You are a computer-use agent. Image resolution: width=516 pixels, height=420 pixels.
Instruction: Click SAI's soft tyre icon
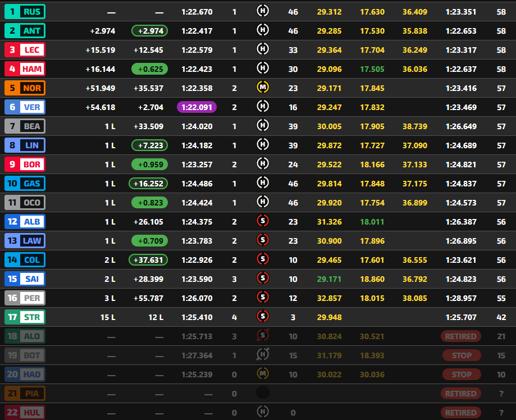coord(263,278)
